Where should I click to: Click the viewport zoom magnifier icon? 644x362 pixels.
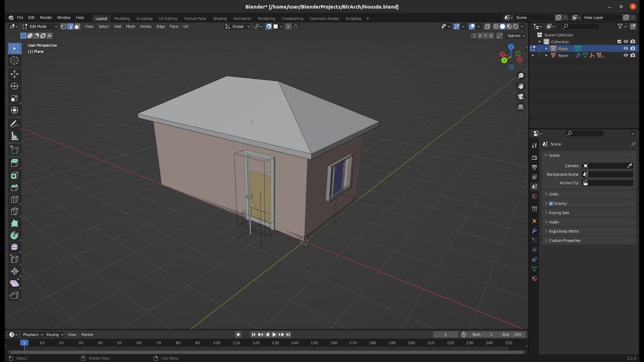click(x=521, y=75)
